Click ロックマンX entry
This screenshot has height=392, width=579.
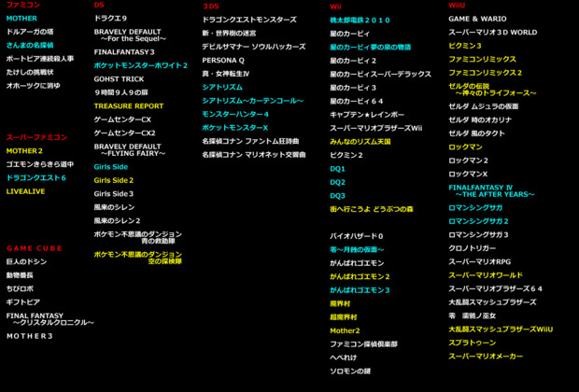(468, 174)
